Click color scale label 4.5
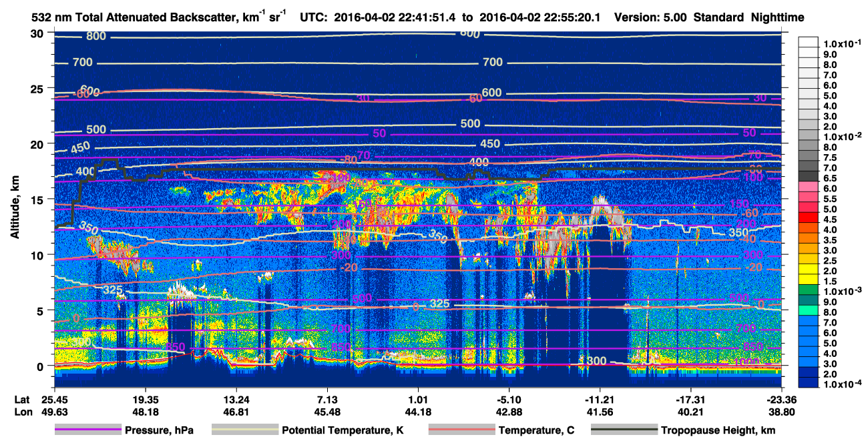This screenshot has height=445, width=868. click(830, 219)
